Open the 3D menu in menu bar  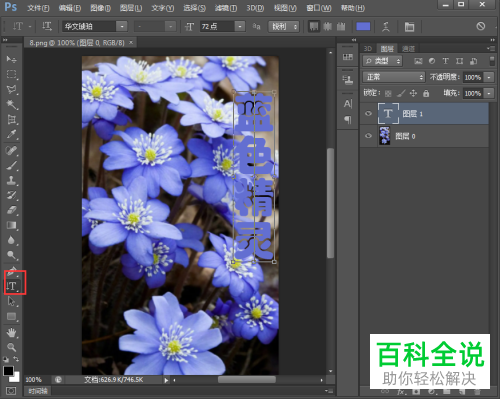tap(255, 8)
